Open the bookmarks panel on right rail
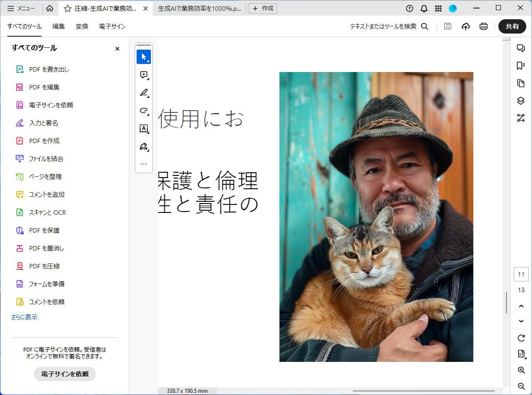Screen dimensions: 532x395 (521, 66)
